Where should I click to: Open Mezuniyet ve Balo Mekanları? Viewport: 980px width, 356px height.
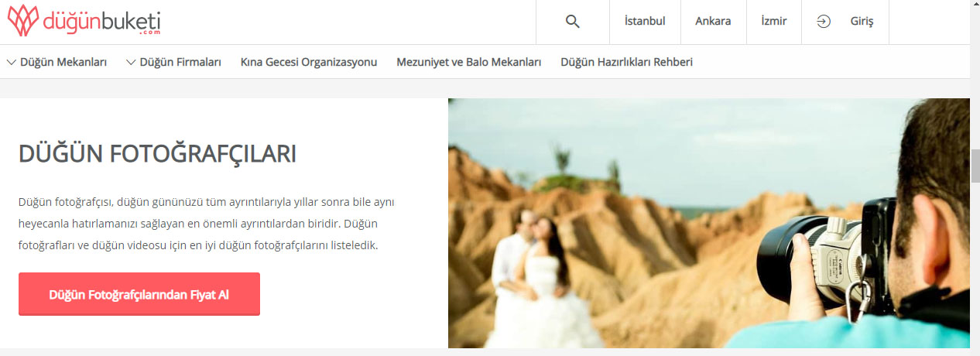click(468, 62)
